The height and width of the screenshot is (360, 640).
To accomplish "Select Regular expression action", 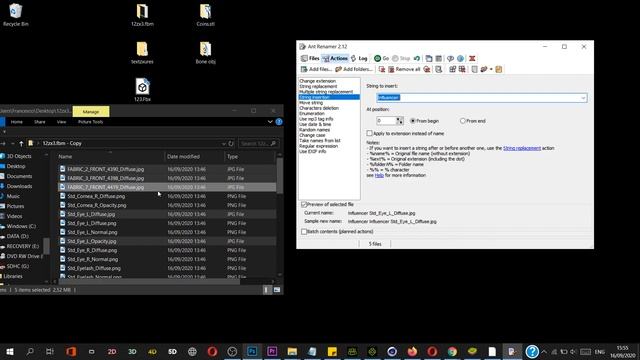I will coord(318,146).
